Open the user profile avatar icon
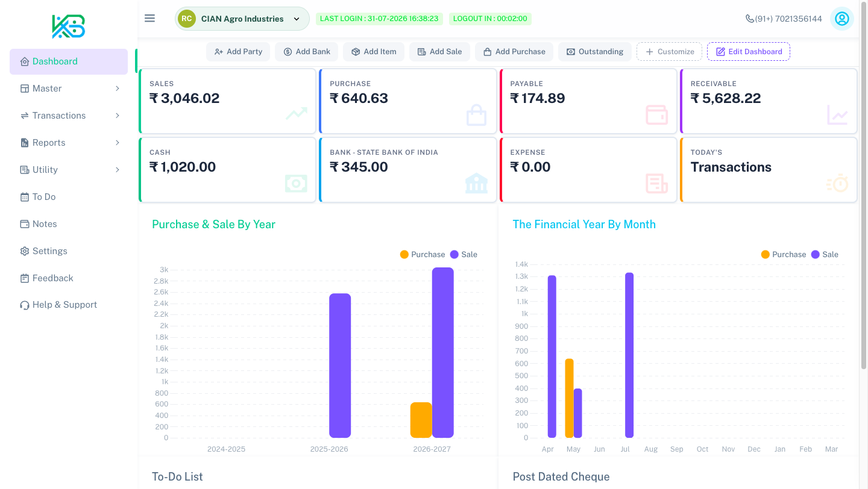 pyautogui.click(x=841, y=19)
